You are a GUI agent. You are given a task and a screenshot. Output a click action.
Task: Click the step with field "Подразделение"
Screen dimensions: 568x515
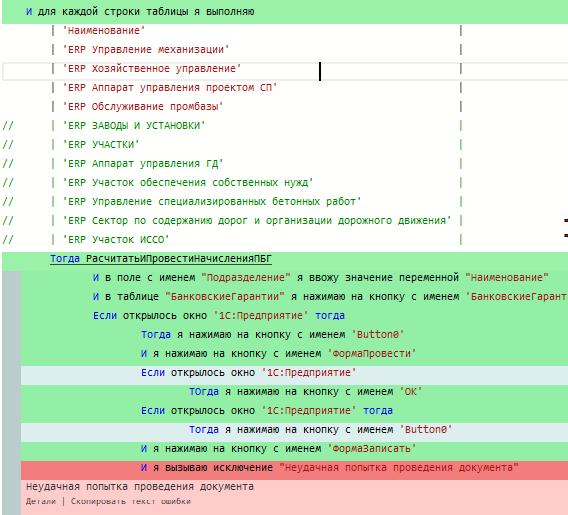coord(321,278)
